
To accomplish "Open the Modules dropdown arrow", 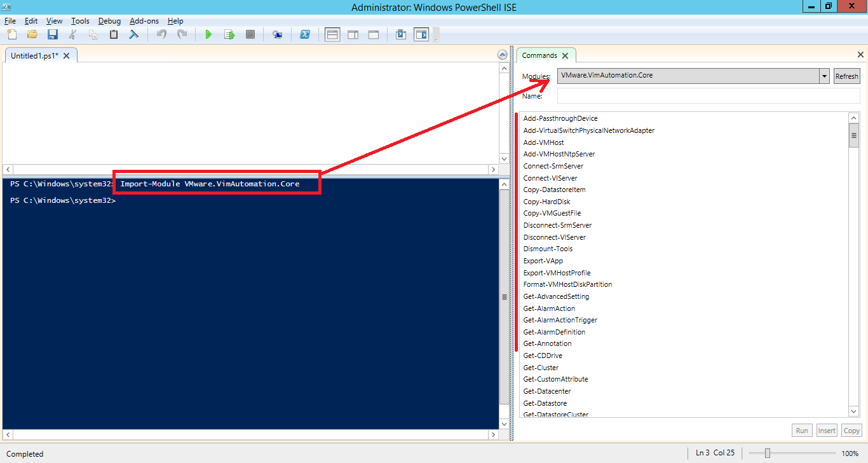I will [x=824, y=76].
